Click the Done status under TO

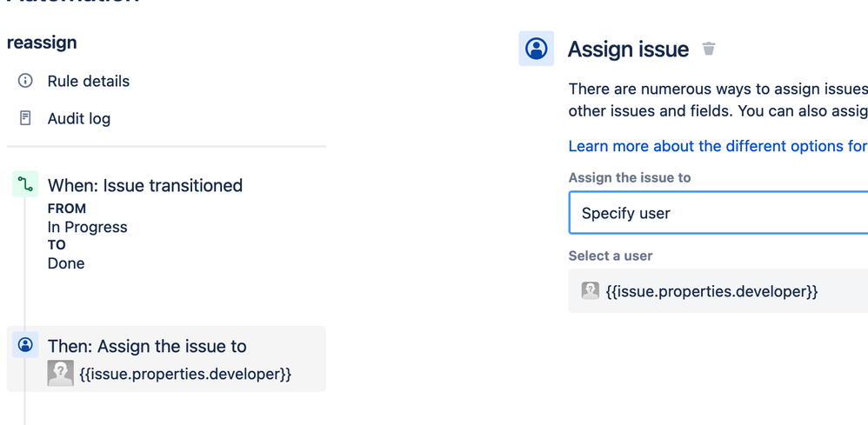66,263
